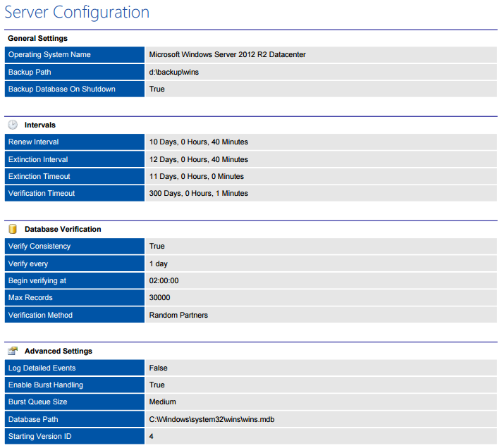Click the Renew Interval label

33,142
